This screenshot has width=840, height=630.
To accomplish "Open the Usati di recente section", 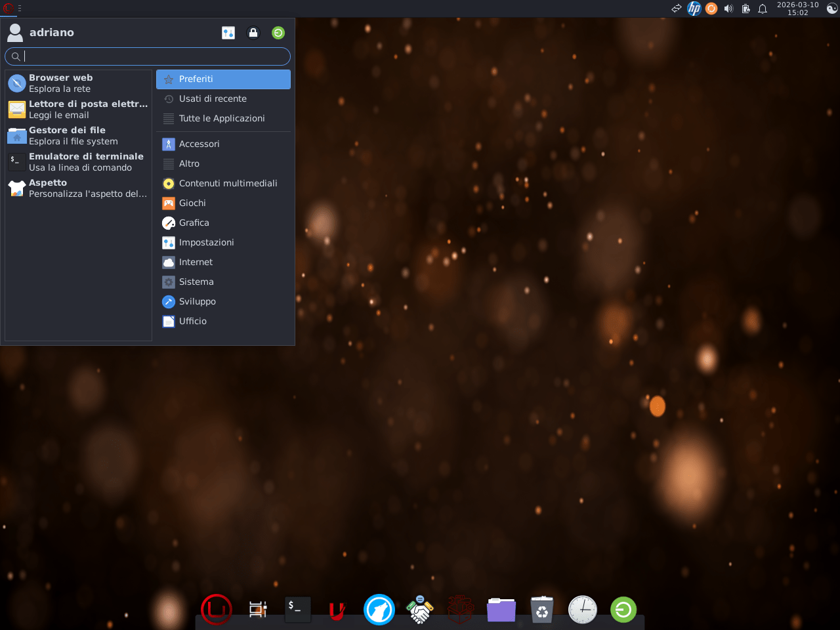I will (213, 99).
